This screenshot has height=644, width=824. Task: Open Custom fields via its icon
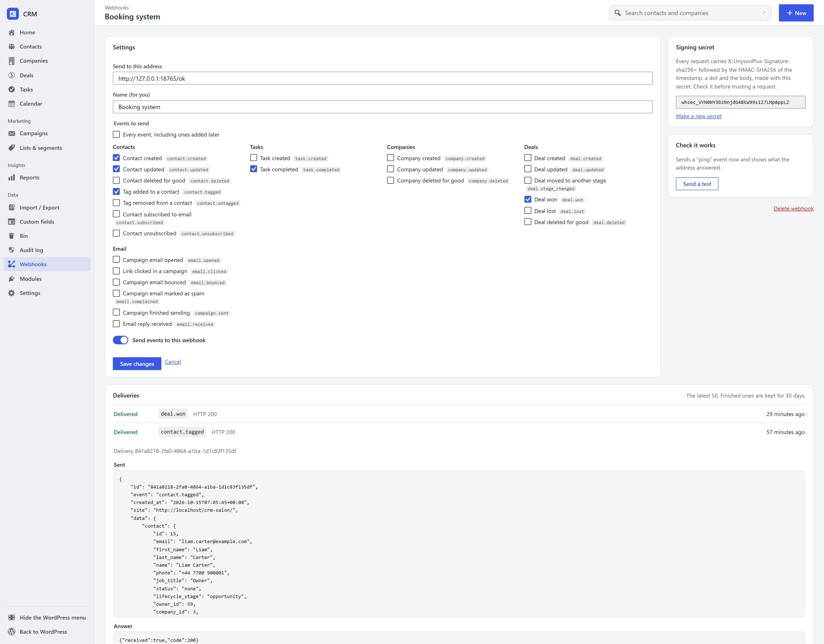pyautogui.click(x=12, y=222)
